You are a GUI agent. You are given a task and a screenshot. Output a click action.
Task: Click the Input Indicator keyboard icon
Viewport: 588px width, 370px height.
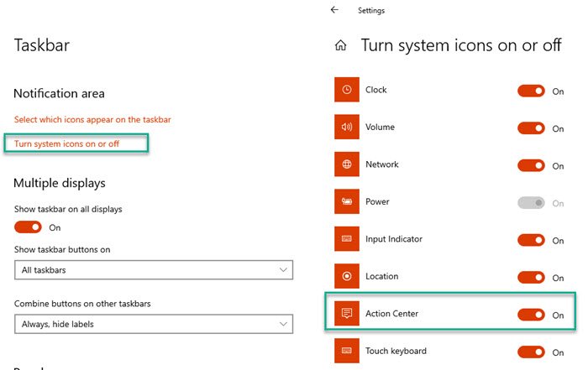coord(347,240)
